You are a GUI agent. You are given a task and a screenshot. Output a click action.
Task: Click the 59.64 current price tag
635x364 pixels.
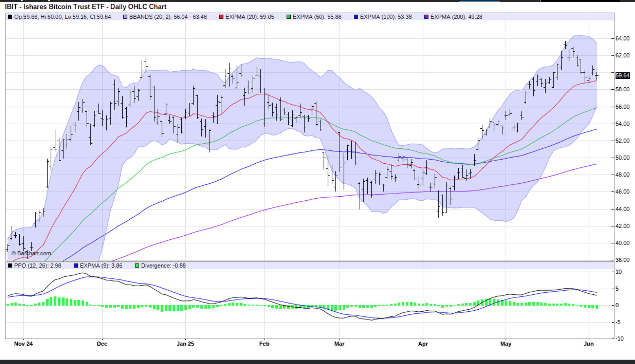coord(622,76)
